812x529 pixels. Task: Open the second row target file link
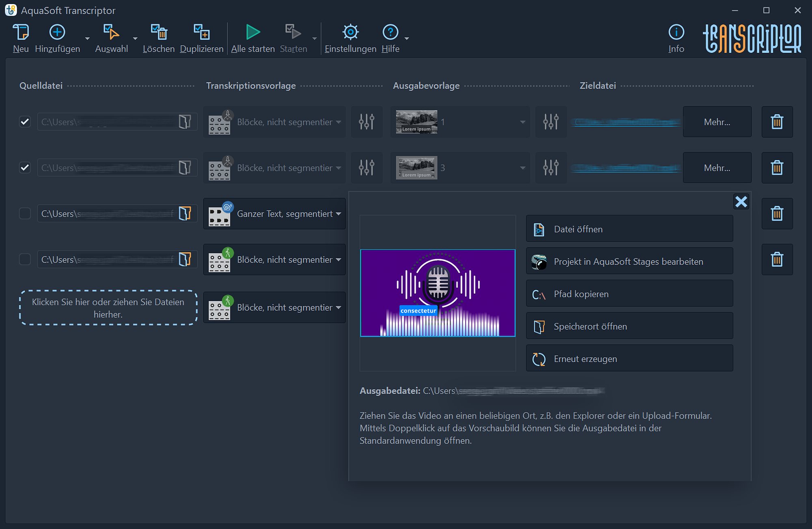coord(626,168)
